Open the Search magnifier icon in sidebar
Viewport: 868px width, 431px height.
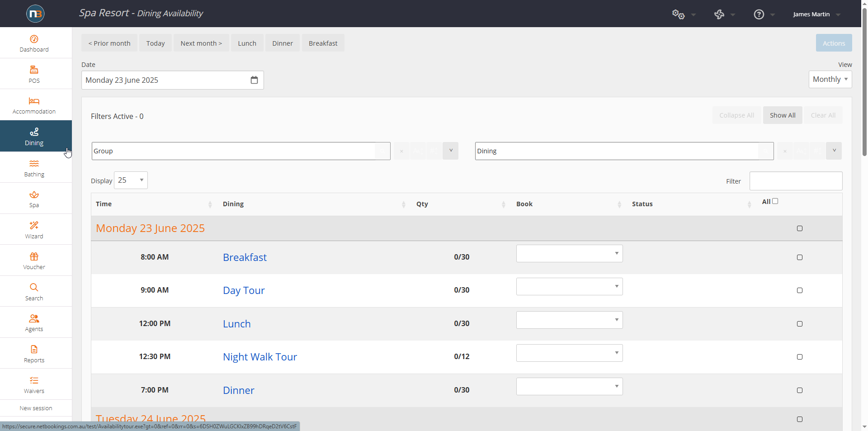click(34, 287)
